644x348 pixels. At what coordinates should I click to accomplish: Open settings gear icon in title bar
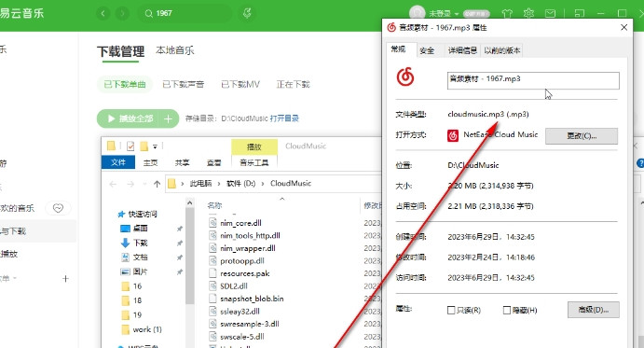coord(528,14)
